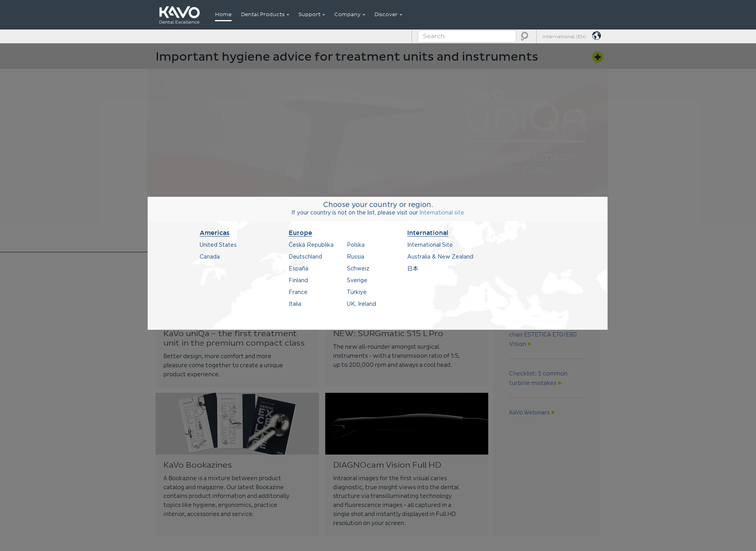
Task: Follow the International site link in dialog text
Action: pos(441,213)
